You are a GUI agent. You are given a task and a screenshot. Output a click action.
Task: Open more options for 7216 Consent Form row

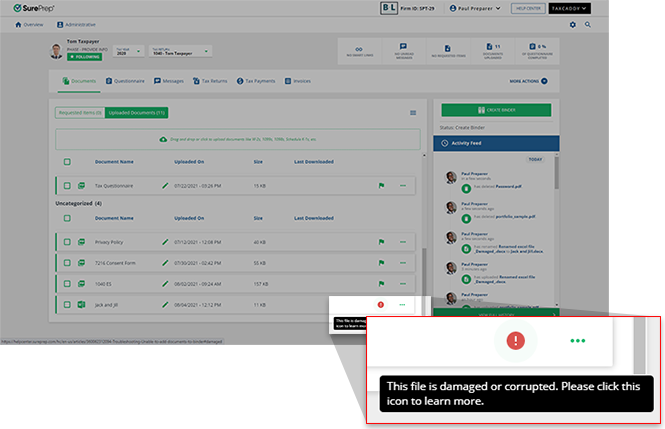pos(402,263)
